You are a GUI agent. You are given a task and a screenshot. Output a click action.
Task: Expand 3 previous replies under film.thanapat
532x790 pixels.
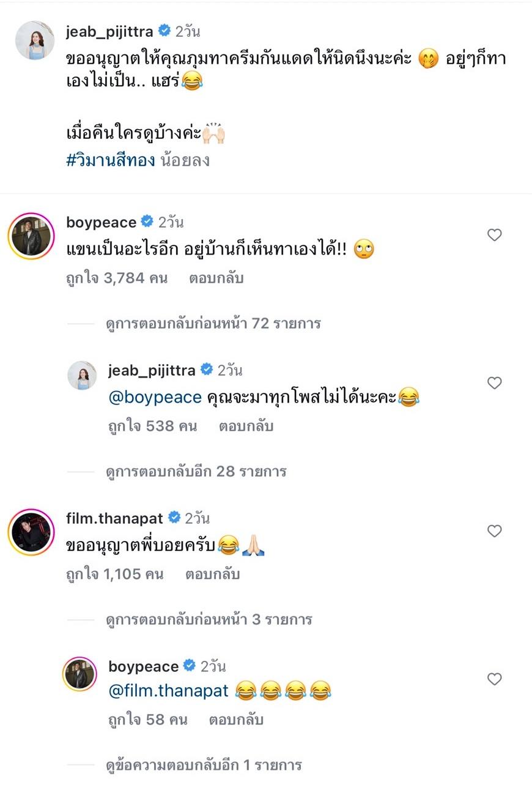[209, 619]
